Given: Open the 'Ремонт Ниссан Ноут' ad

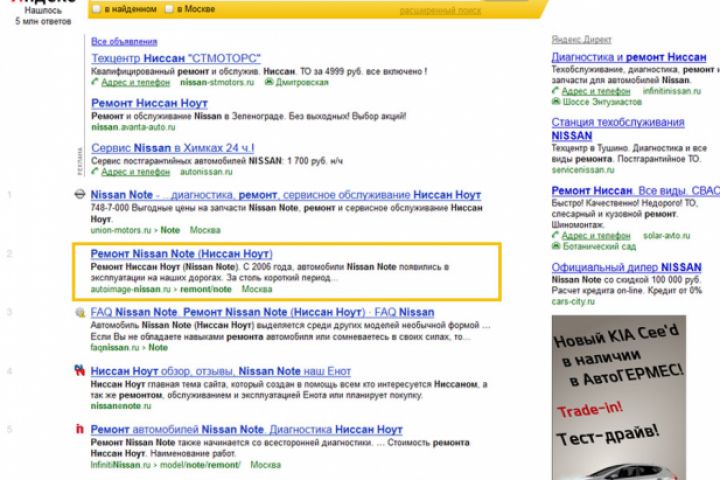Looking at the screenshot, I should pos(149,103).
